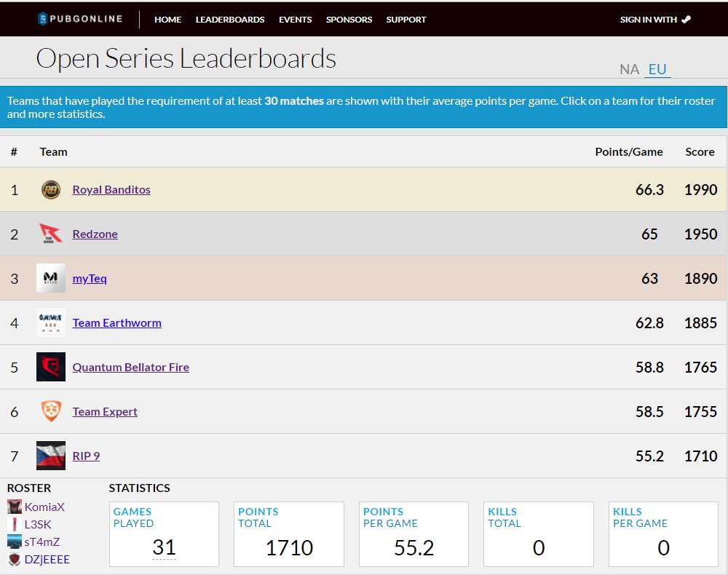728x575 pixels.
Task: Click the Redzone team logo
Action: 51,234
